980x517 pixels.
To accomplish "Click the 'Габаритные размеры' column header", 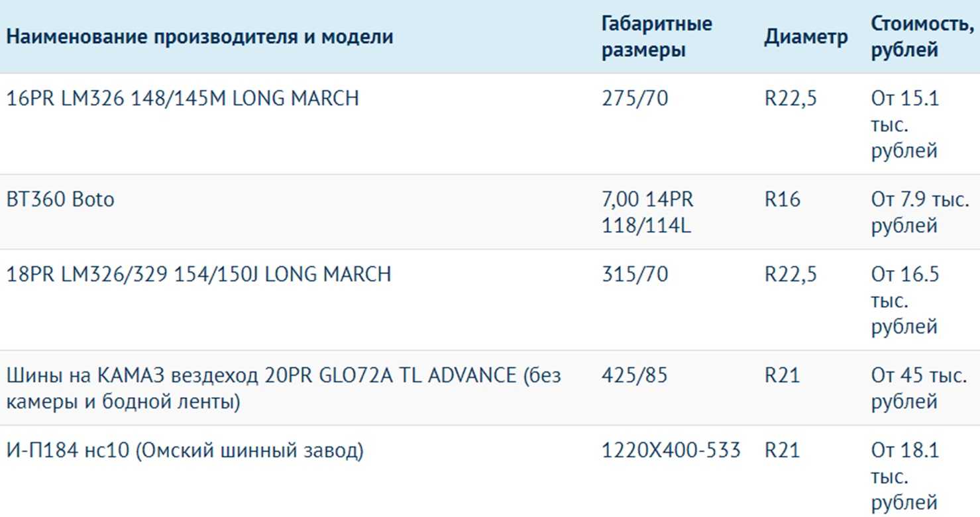I will point(657,36).
